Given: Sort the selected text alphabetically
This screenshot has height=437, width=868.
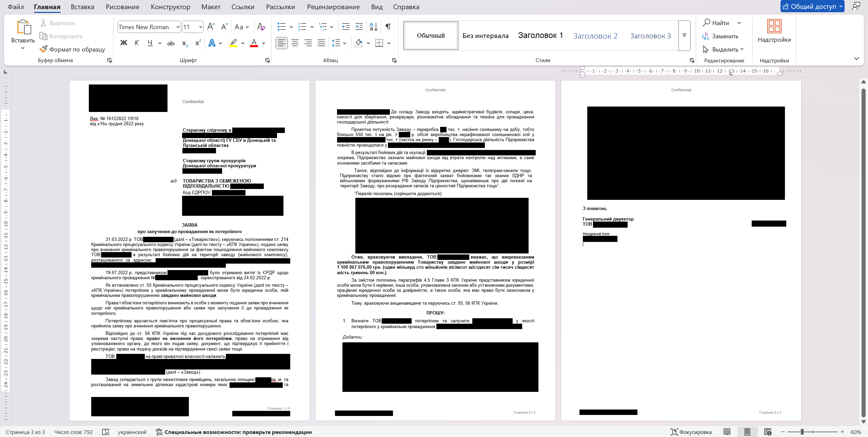Looking at the screenshot, I should tap(374, 27).
